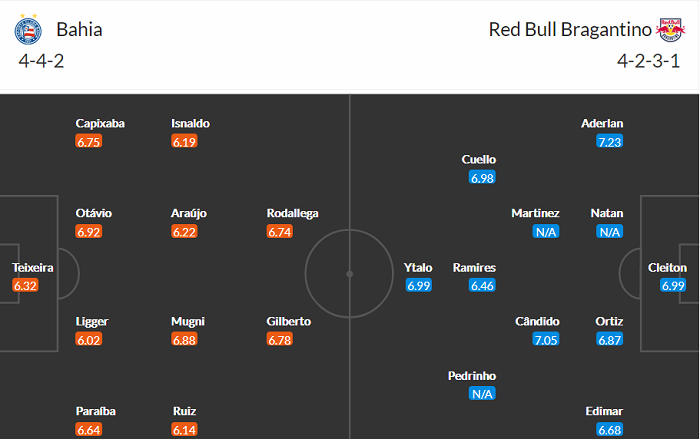Select Ramires in Bragantino midfield
The height and width of the screenshot is (439, 700).
pos(474,268)
